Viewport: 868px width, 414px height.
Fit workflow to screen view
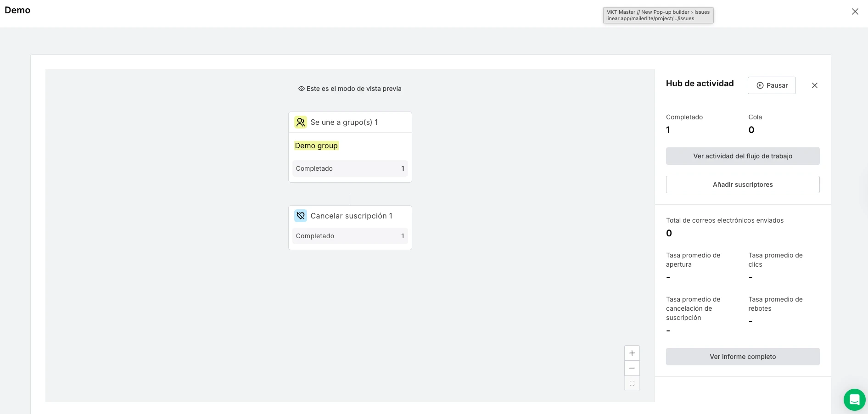click(x=632, y=383)
